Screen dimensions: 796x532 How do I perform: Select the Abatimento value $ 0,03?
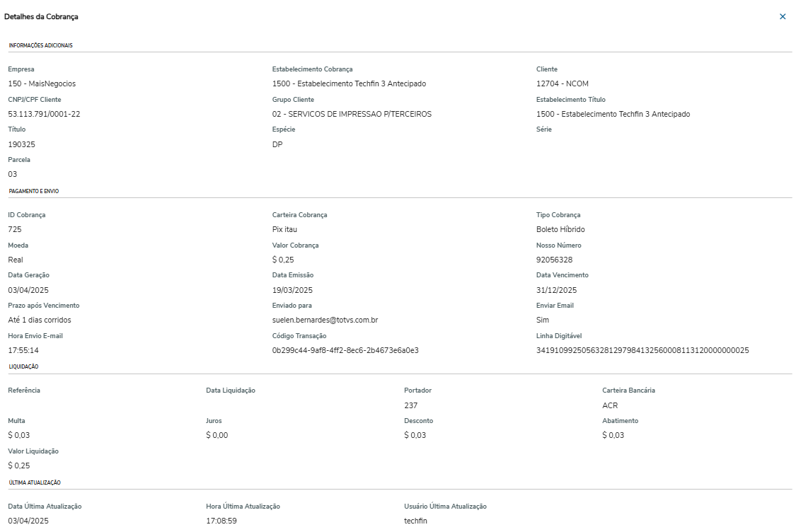tap(613, 436)
